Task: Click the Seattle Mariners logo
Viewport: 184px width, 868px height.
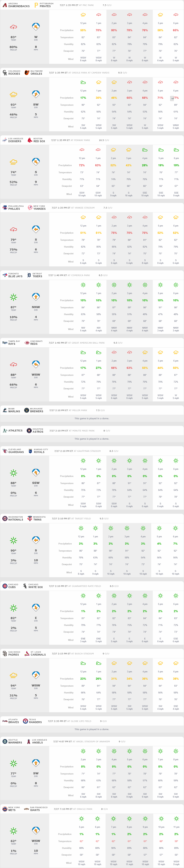Action: [x=5, y=741]
